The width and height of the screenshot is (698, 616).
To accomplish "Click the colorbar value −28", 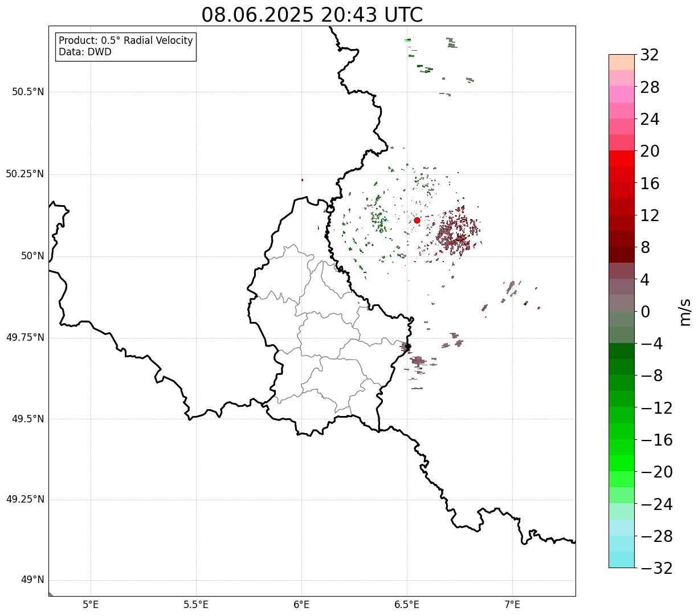I will 656,536.
